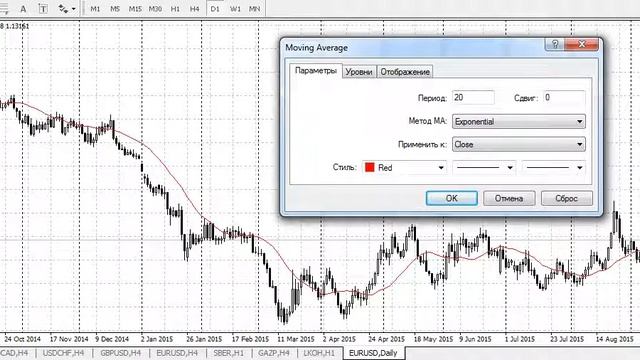Image resolution: width=640 pixels, height=360 pixels.
Task: Click the '1 Jul 2015' date label
Action: point(520,339)
